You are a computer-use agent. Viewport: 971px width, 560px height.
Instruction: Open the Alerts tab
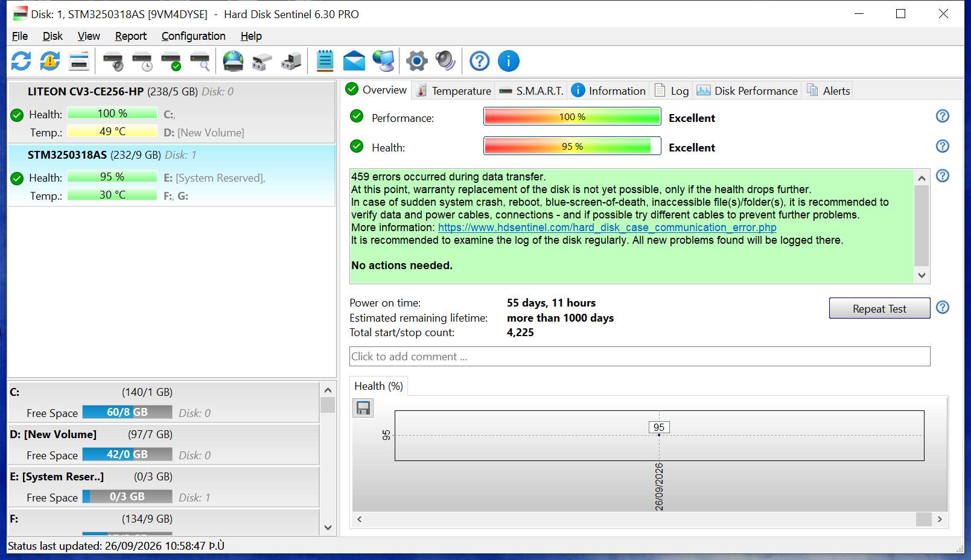coord(829,91)
